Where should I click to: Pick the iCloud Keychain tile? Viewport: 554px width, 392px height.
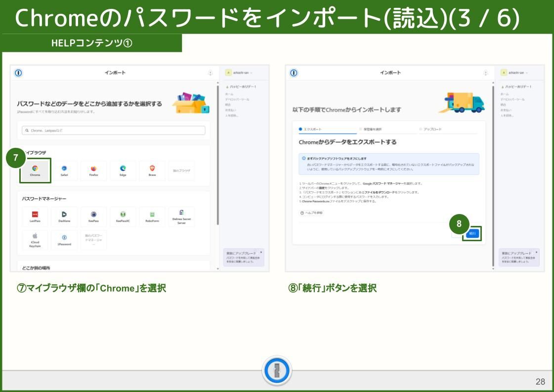click(35, 240)
